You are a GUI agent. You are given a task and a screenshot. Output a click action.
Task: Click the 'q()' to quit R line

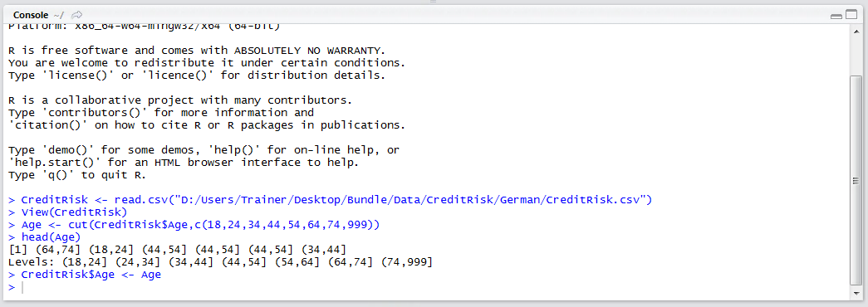tap(77, 175)
